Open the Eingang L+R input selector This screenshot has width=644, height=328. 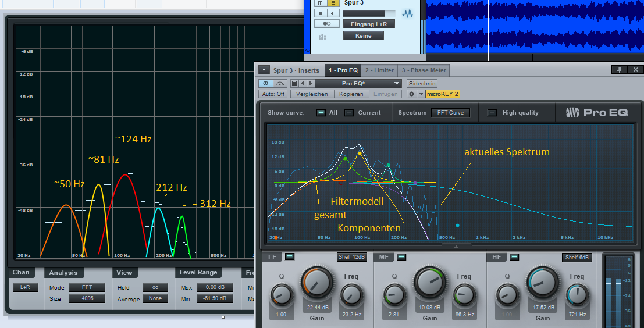click(369, 24)
